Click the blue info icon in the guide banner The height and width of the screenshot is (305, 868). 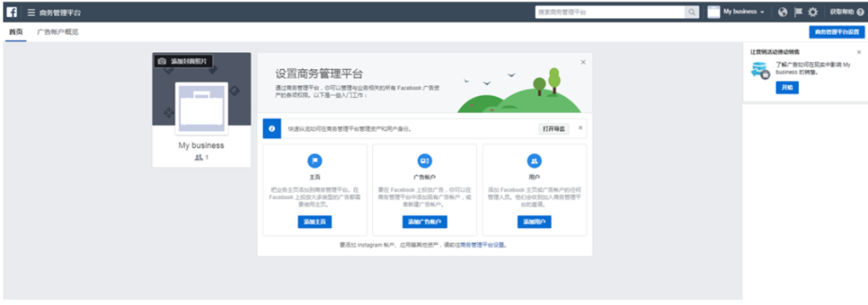[x=272, y=128]
